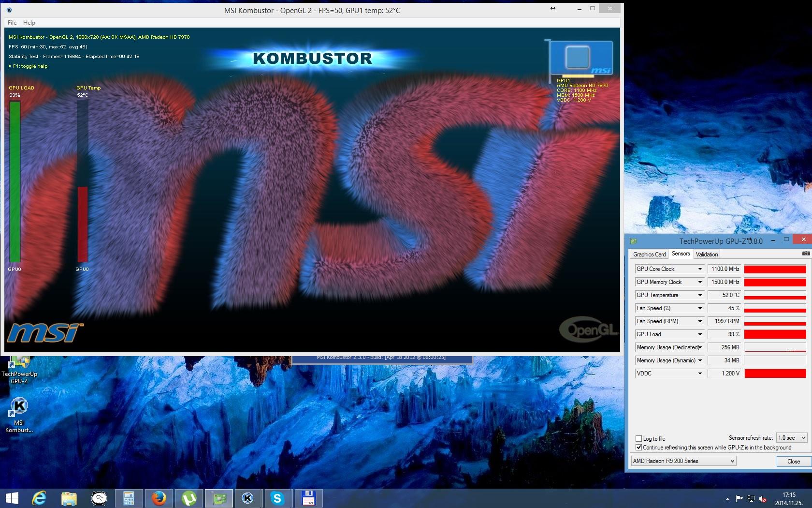Open the TechPowerUp GPU-Z desktop shortcut
The width and height of the screenshot is (812, 508).
pos(19,371)
